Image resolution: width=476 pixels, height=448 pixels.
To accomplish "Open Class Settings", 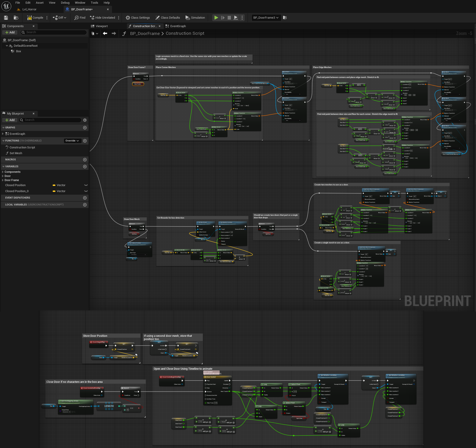I will (x=138, y=17).
